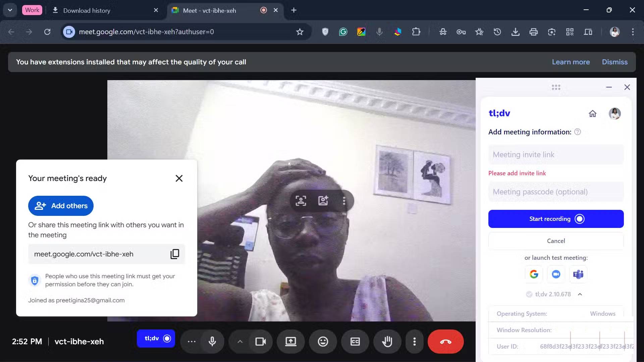Screen dimensions: 644x362
Task: Click the raise hand icon
Action: 387,342
